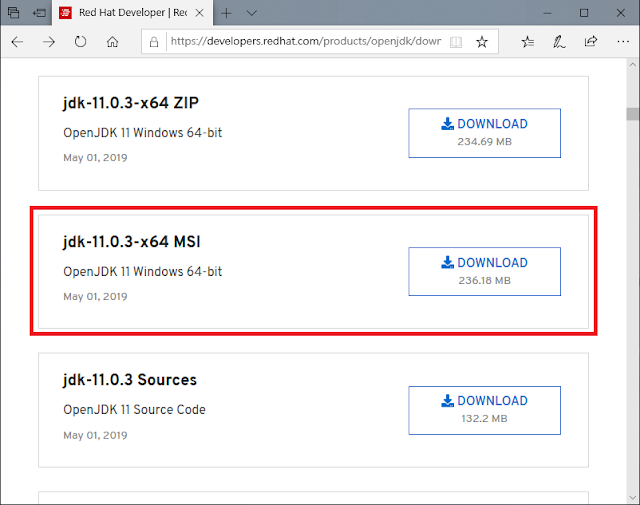Click the May 01, 2019 date under ZIP
The width and height of the screenshot is (640, 505).
click(x=95, y=158)
